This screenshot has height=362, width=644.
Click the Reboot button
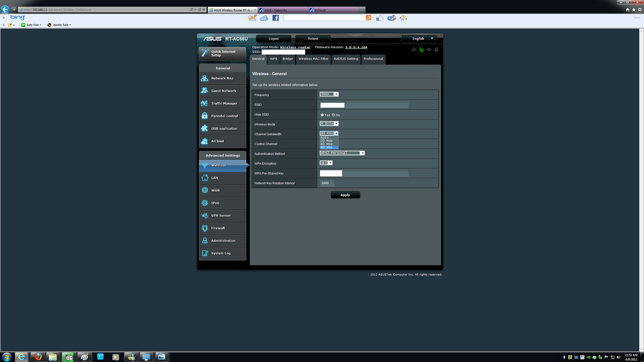pos(313,39)
